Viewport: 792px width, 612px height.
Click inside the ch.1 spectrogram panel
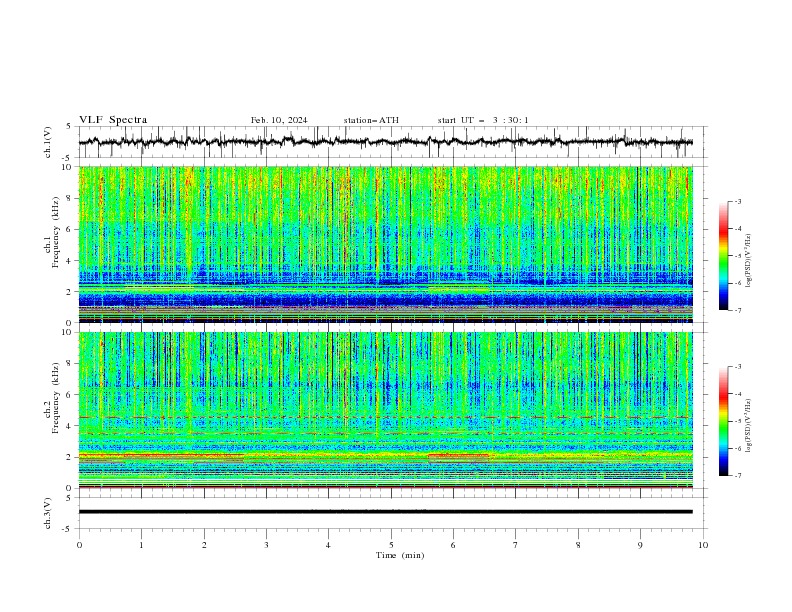tap(385, 244)
